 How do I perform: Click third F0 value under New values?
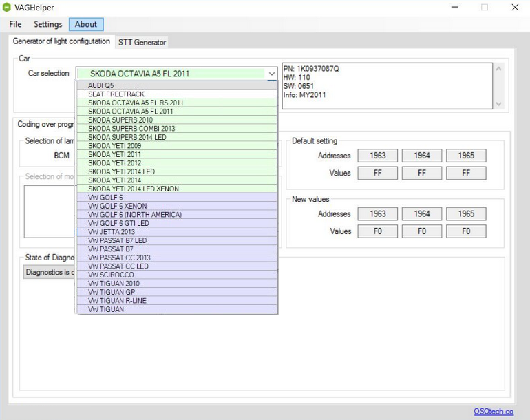coord(466,231)
